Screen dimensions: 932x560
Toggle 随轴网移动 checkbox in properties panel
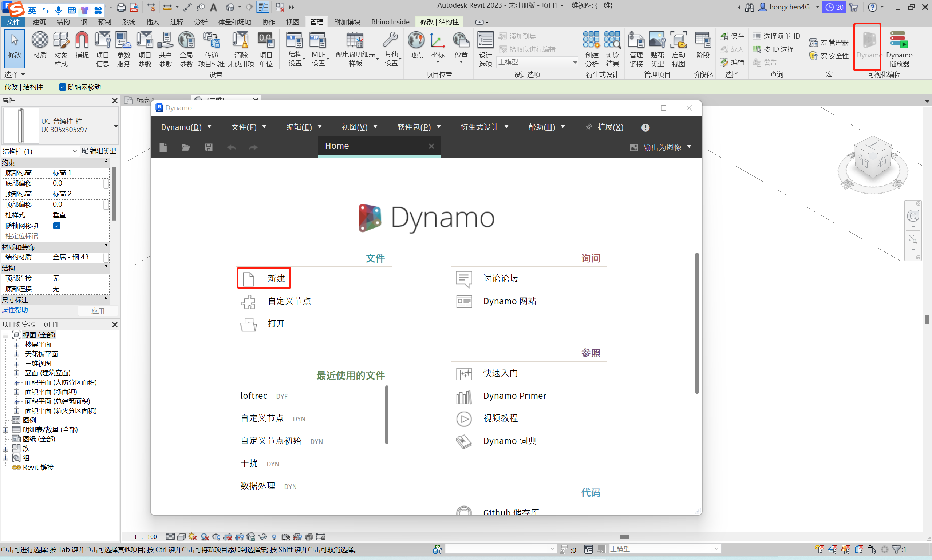tap(57, 226)
